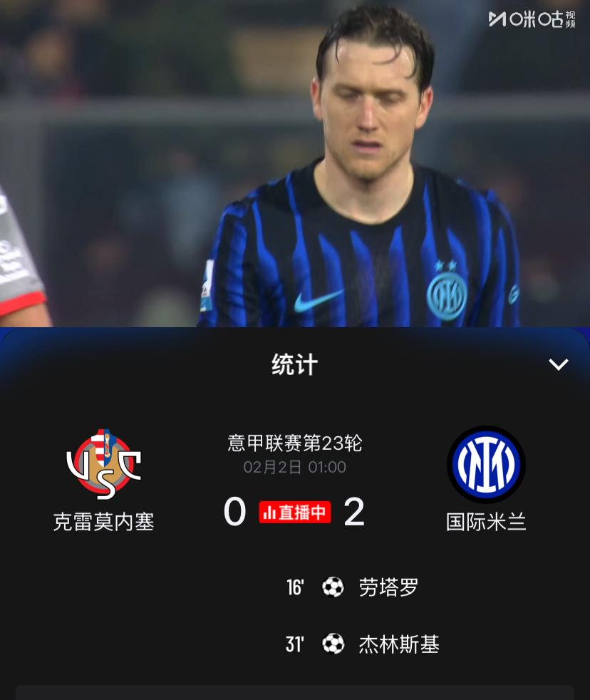Open the Inter Milan team crest
Image resolution: width=590 pixels, height=700 pixels.
pos(486,464)
